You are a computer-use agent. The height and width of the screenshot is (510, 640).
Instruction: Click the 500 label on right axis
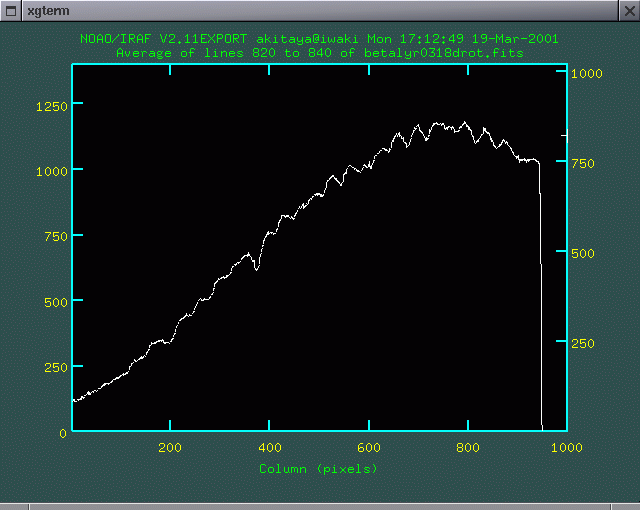(582, 253)
